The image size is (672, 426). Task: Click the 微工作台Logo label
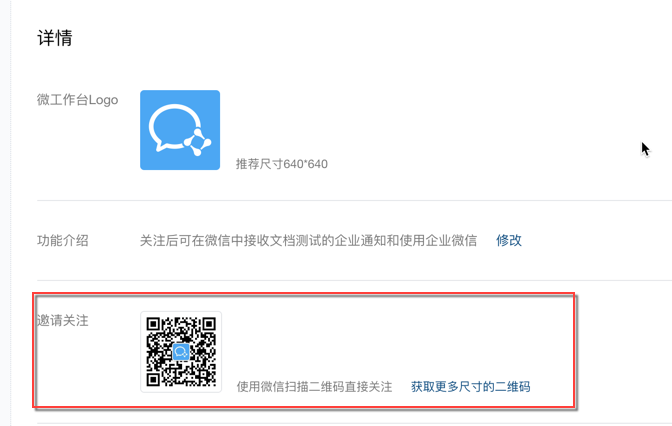click(x=78, y=100)
